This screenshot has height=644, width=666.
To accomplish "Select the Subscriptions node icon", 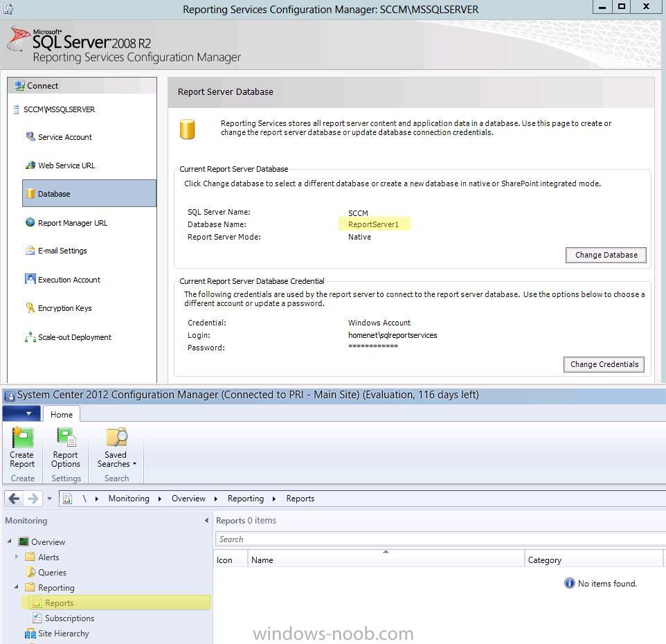I will (37, 618).
